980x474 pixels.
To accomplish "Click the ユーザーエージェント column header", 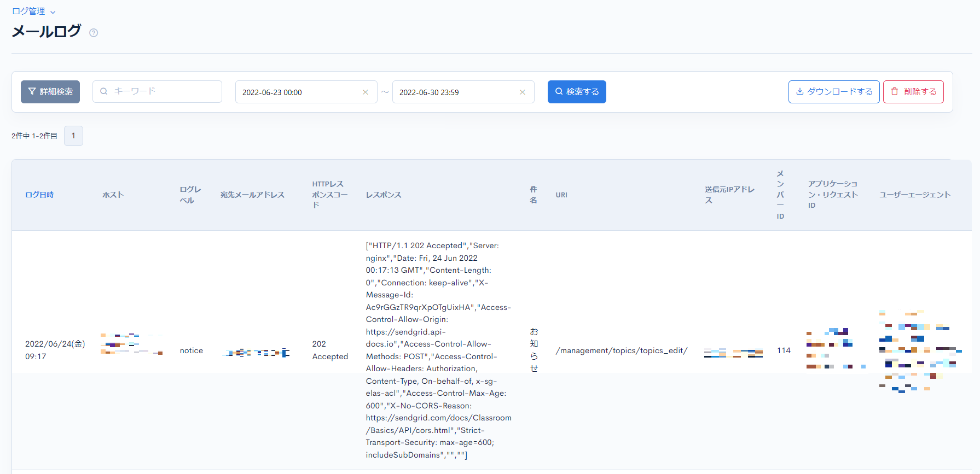I will tap(915, 195).
